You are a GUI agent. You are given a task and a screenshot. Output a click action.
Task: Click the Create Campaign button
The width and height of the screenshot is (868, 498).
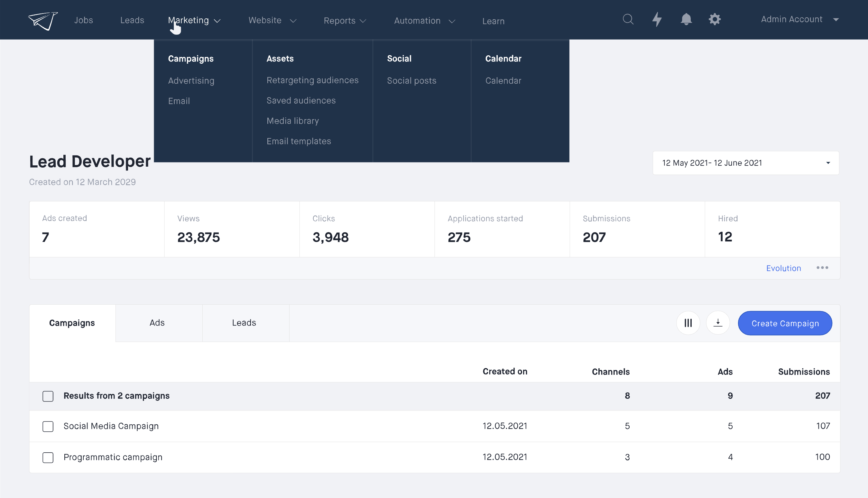(785, 323)
